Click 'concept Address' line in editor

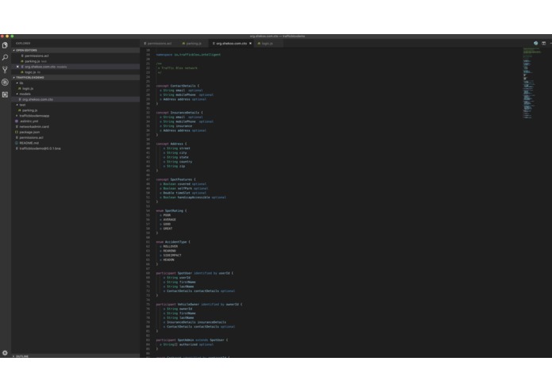(172, 144)
